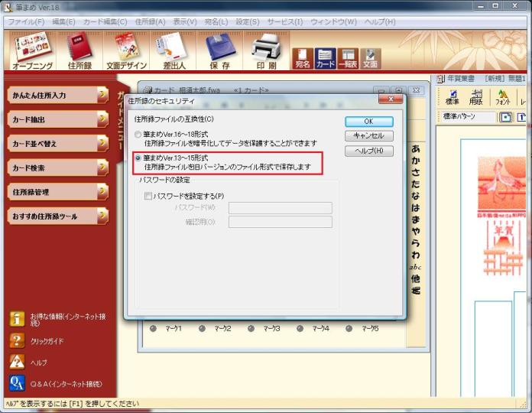Toggle the マーク4 marker
532x413 pixels.
click(x=300, y=329)
